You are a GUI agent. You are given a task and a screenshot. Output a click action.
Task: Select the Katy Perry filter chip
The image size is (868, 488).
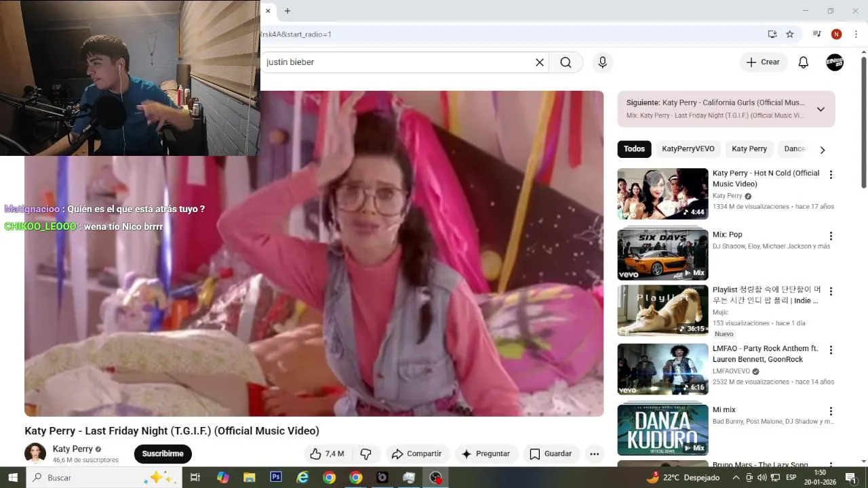tap(749, 149)
